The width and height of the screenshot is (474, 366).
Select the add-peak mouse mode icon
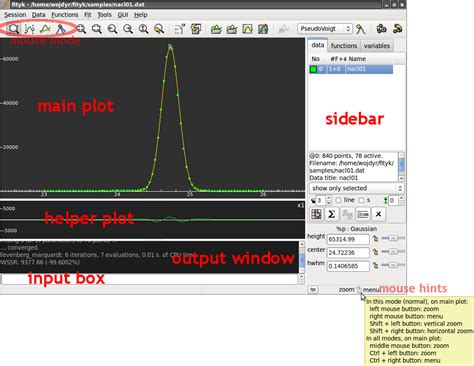pos(61,29)
